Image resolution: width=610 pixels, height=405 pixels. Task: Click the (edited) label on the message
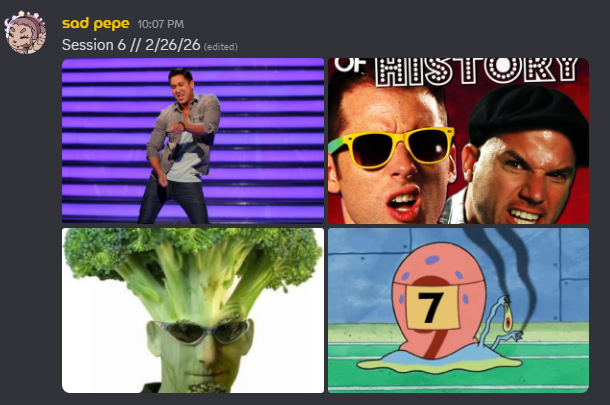click(x=221, y=47)
